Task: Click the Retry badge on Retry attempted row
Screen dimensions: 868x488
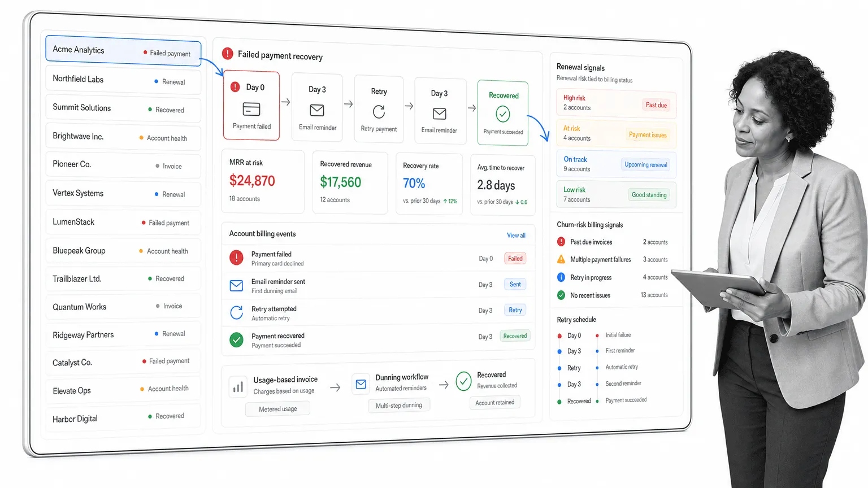Action: pyautogui.click(x=515, y=310)
